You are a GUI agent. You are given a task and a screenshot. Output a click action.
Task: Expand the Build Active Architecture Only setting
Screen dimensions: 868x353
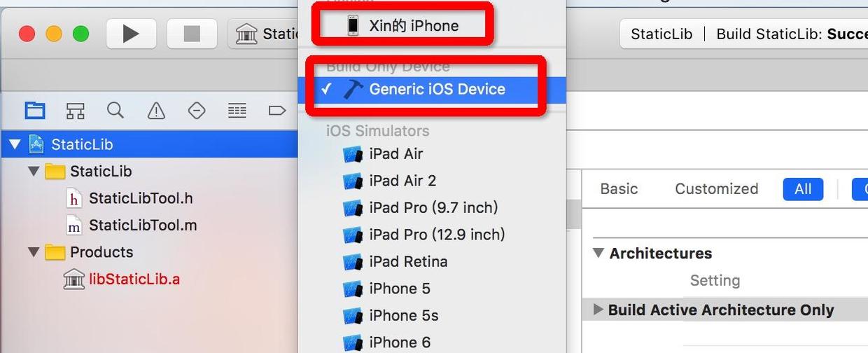point(598,310)
